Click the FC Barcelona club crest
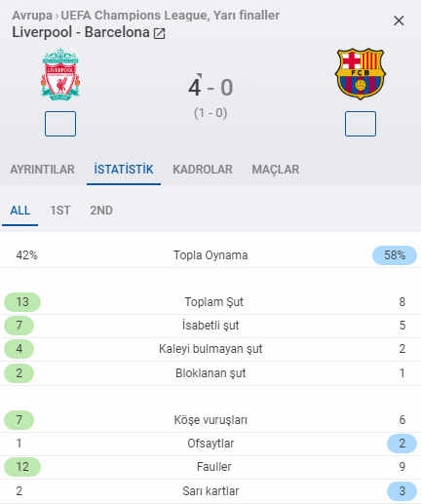The image size is (421, 504). click(x=361, y=74)
